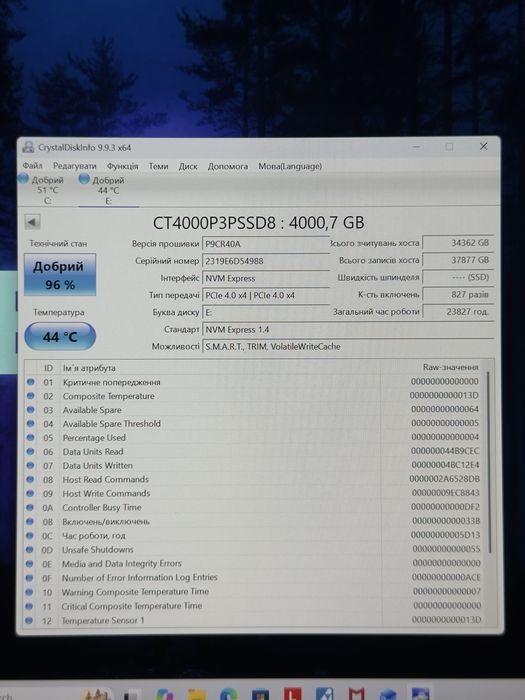Select the Percentage Used attribute row
Viewport: 525px width, 700px height.
click(254, 438)
